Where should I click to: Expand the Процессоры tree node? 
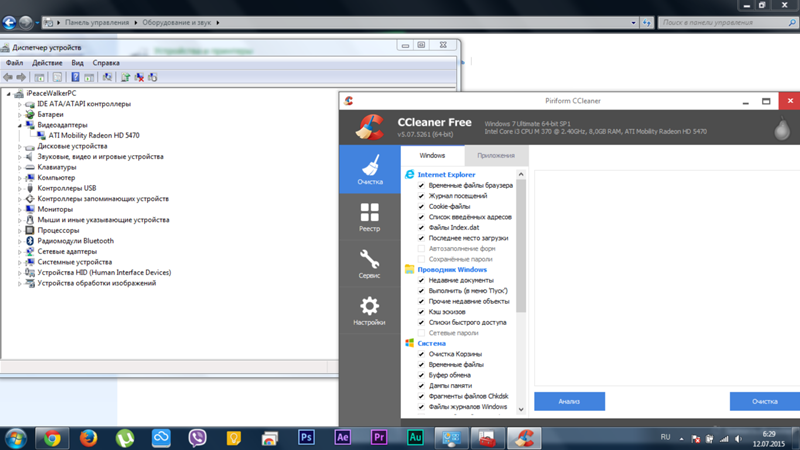tap(20, 231)
